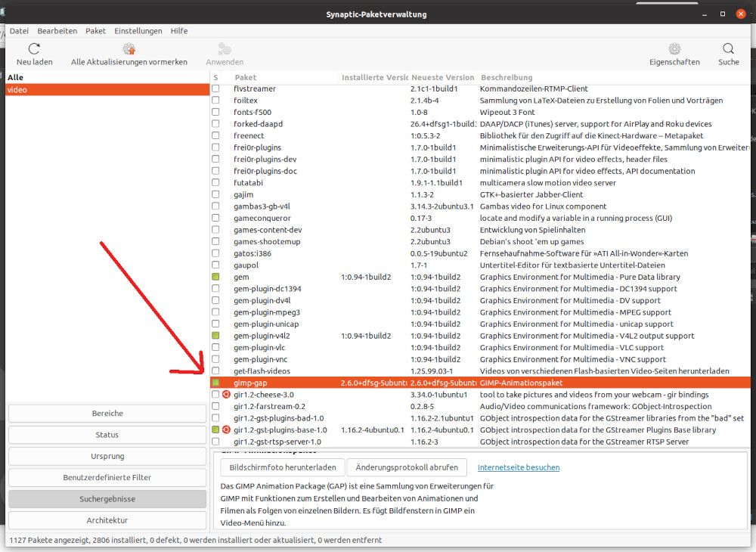
Task: Select the Alle entry in the filter list
Action: pos(107,77)
